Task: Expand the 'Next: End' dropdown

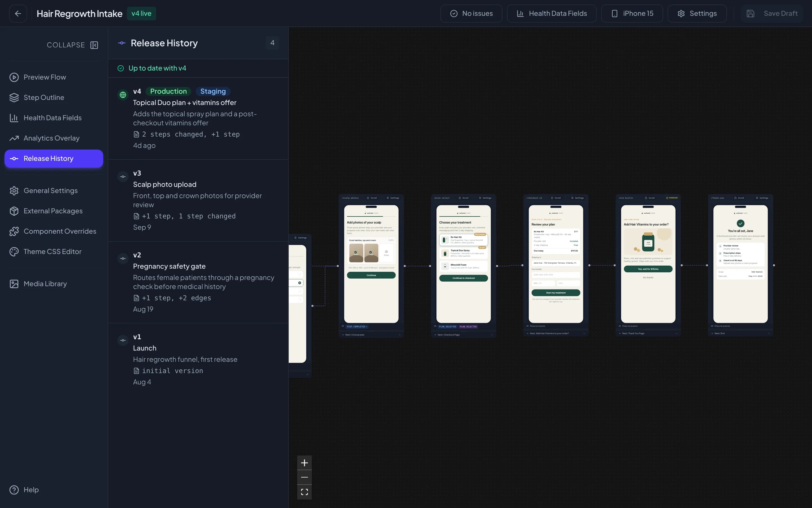Action: tap(740, 333)
